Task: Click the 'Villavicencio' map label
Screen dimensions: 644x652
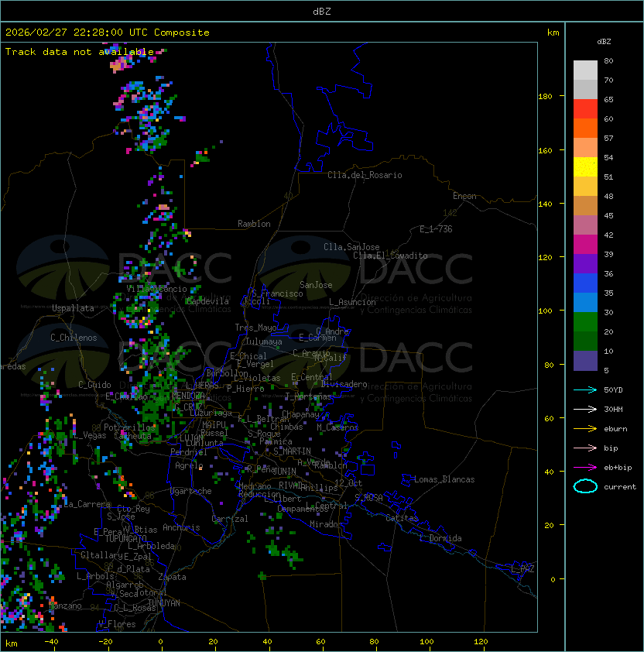Action: tap(156, 289)
